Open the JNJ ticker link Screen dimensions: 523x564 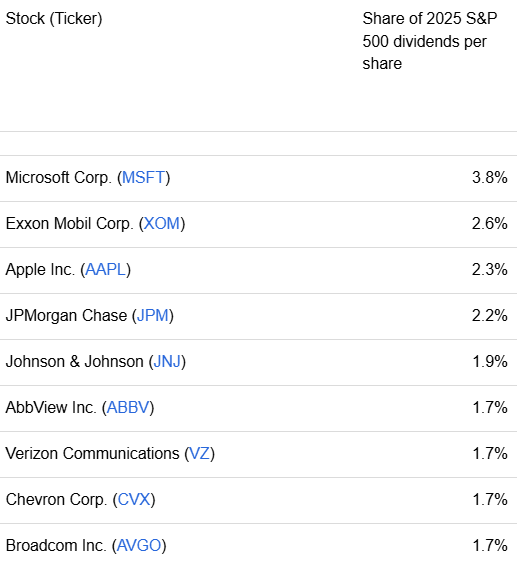pos(167,362)
